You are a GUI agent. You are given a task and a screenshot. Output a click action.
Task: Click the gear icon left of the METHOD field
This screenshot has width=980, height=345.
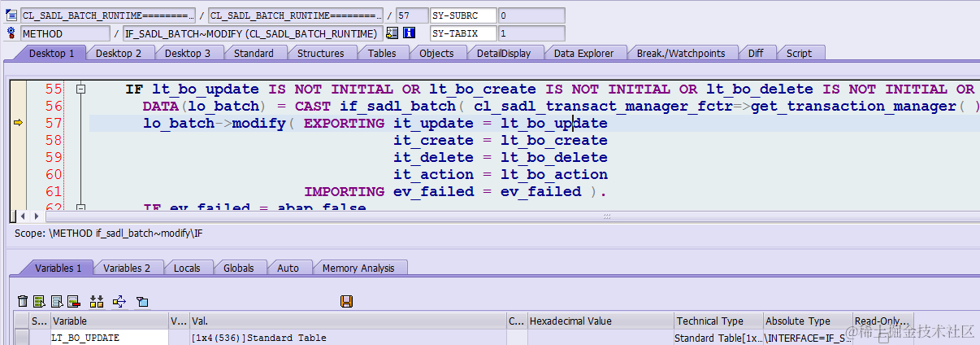click(x=11, y=33)
